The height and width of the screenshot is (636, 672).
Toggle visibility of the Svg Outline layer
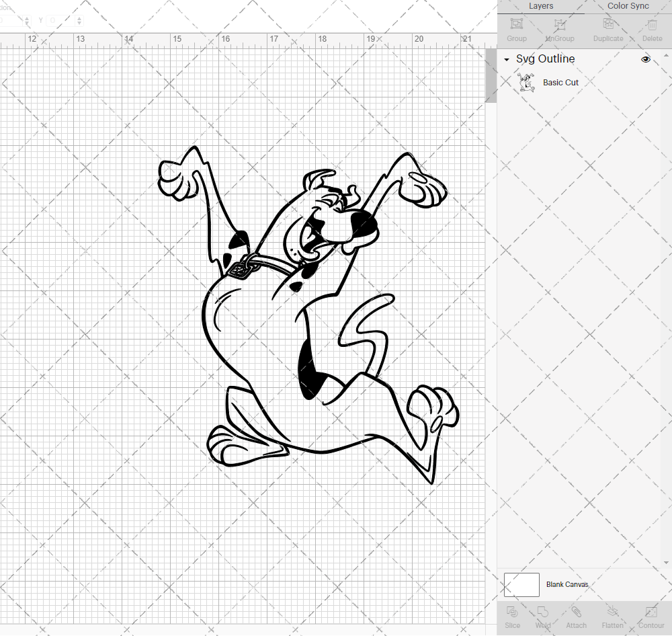[646, 59]
